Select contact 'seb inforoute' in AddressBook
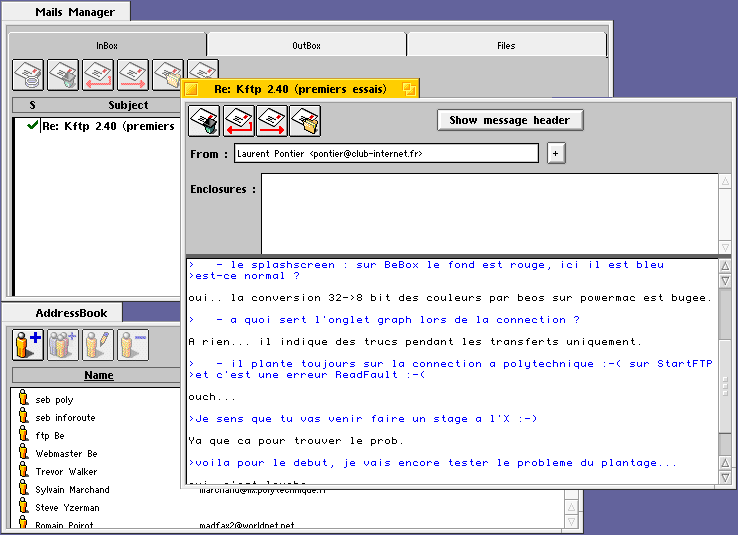The height and width of the screenshot is (535, 738). (x=65, y=417)
